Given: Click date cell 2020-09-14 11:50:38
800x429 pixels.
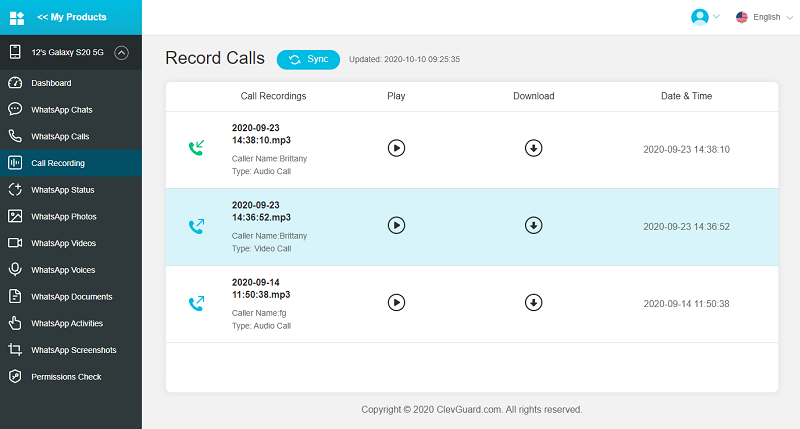Looking at the screenshot, I should tap(686, 304).
